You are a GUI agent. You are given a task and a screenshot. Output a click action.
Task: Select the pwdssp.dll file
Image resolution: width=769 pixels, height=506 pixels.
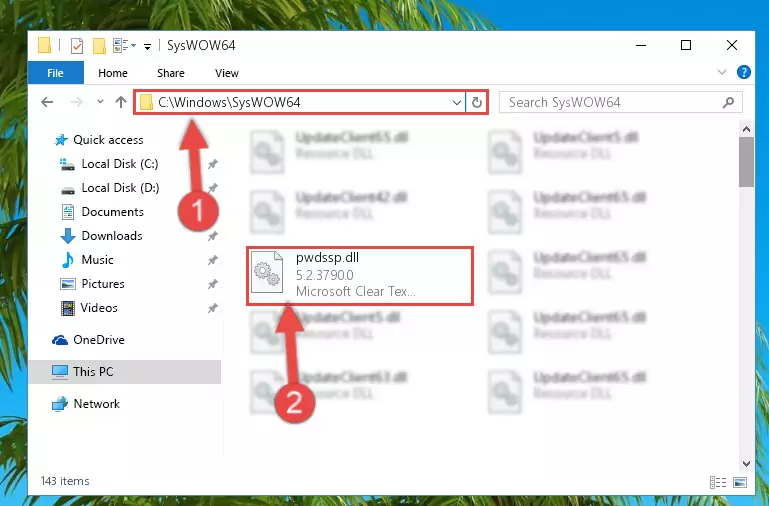pos(360,276)
